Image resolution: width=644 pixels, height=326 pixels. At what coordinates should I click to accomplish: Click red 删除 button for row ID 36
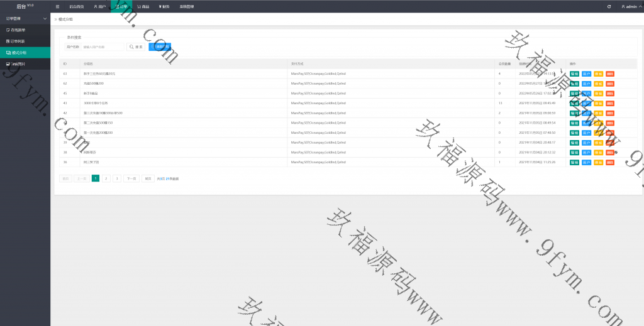(x=609, y=162)
